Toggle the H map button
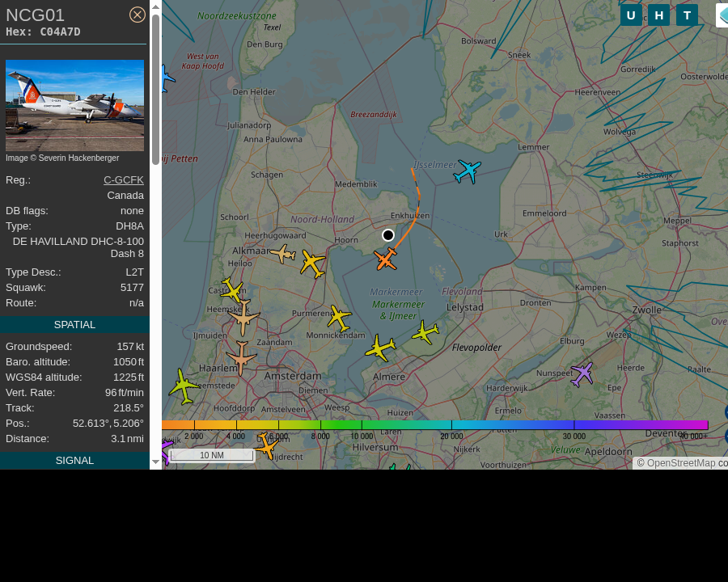This screenshot has height=582, width=728. (x=658, y=15)
